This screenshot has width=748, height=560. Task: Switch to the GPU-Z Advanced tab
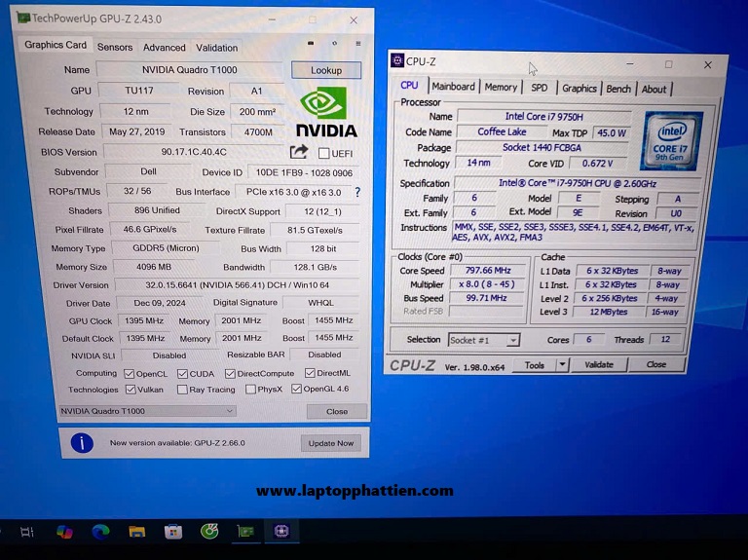pyautogui.click(x=164, y=47)
